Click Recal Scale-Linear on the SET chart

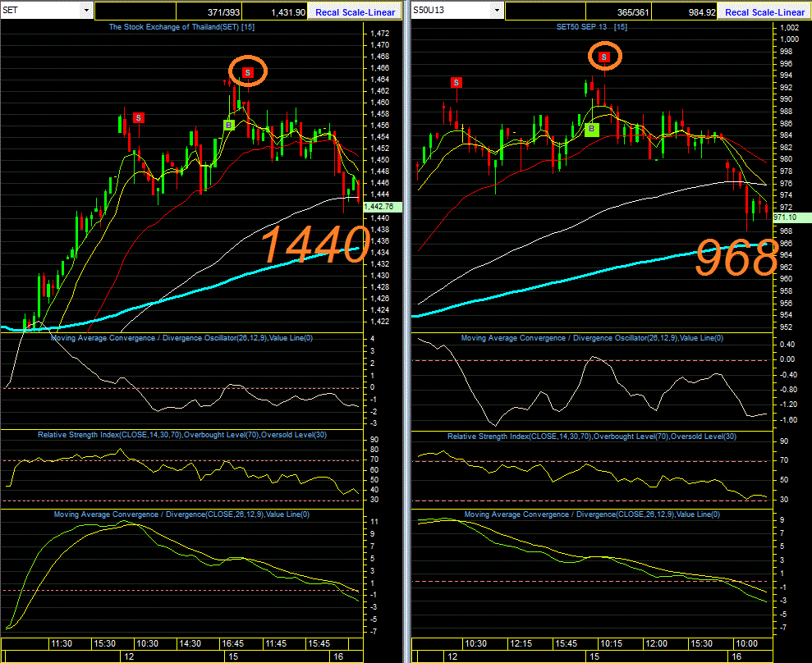tap(355, 12)
